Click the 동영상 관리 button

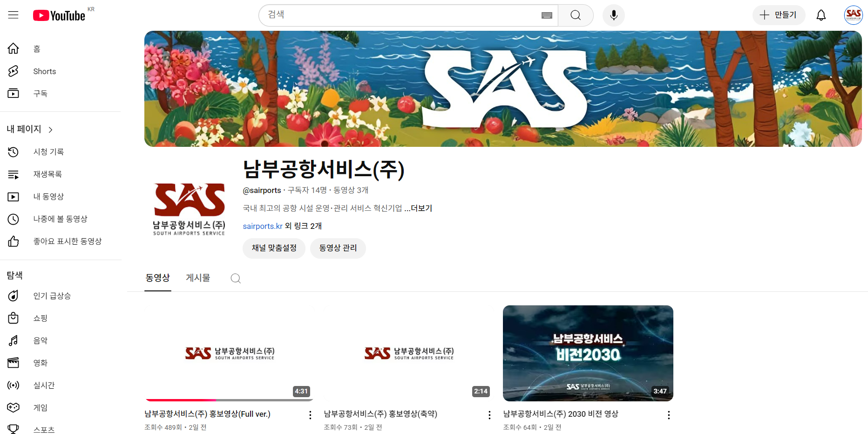[338, 248]
